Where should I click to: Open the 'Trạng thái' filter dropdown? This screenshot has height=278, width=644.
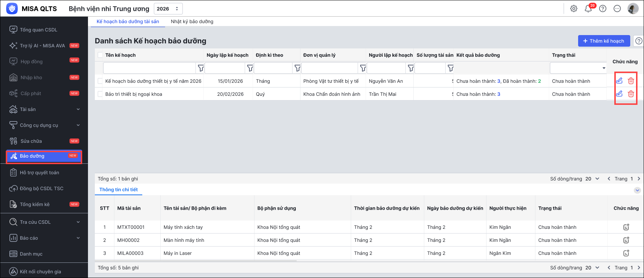pyautogui.click(x=578, y=68)
